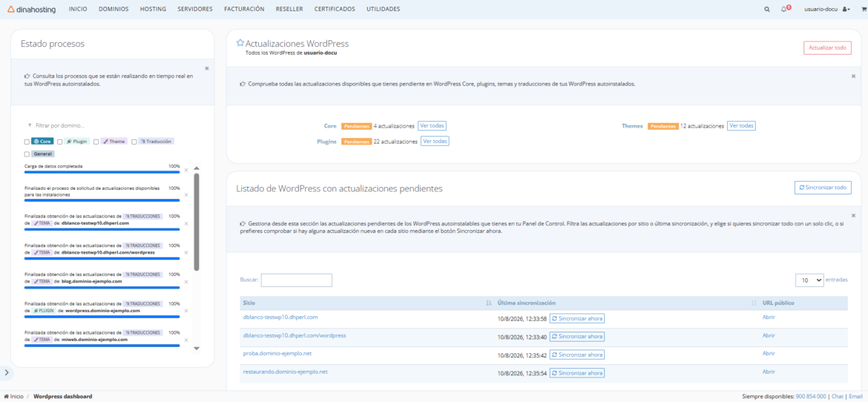The image size is (868, 402).
Task: Click the Chat link in footer
Action: pyautogui.click(x=838, y=397)
